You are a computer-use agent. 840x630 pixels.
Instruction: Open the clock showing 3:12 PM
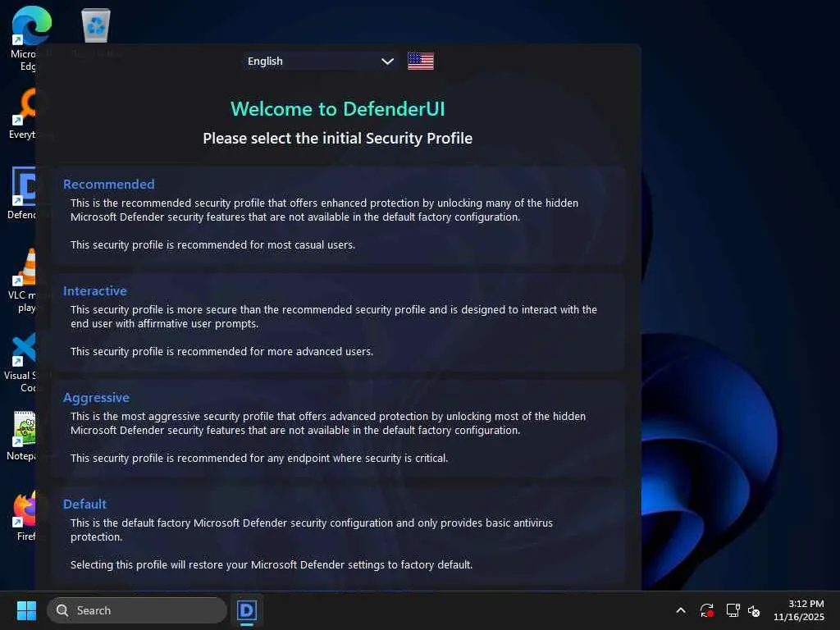tap(799, 610)
